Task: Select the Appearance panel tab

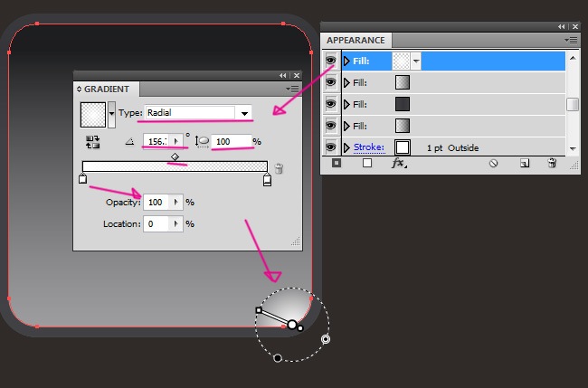Action: [356, 41]
